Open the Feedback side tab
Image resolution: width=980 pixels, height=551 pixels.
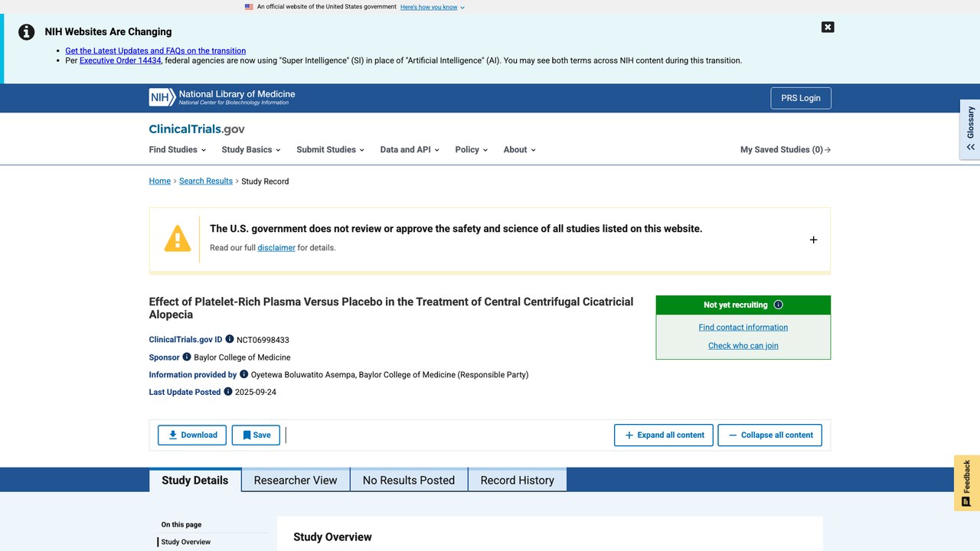tap(967, 483)
